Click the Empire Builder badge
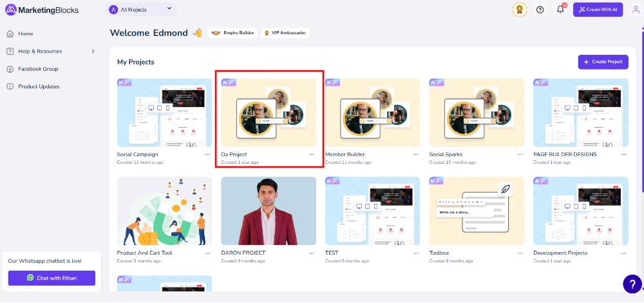The image size is (644, 303). pos(233,33)
